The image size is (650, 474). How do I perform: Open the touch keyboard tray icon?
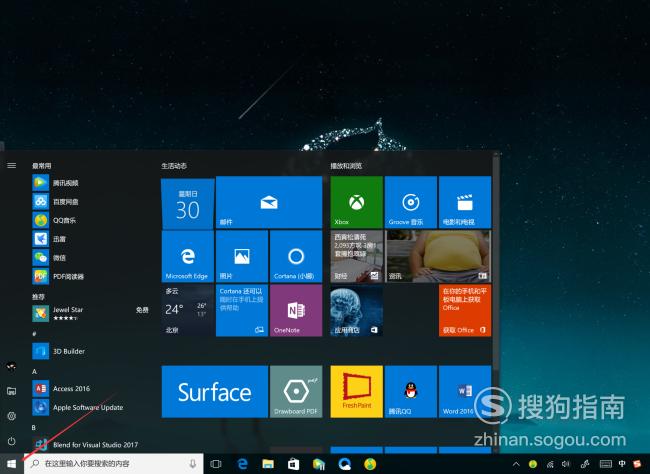(606, 464)
